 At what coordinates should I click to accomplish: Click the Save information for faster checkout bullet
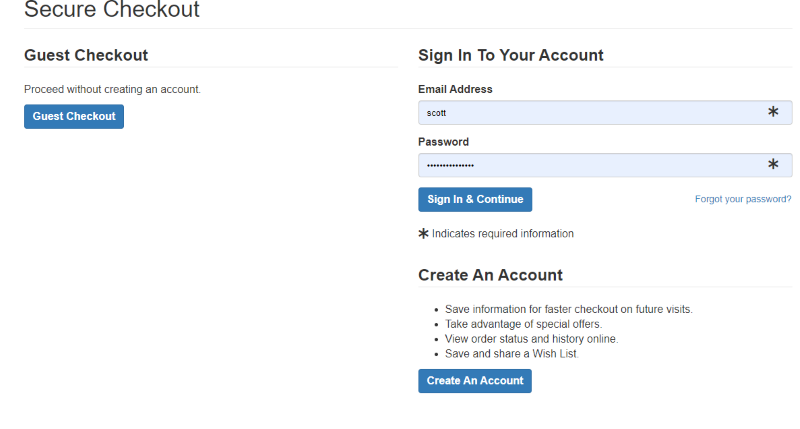pyautogui.click(x=569, y=309)
